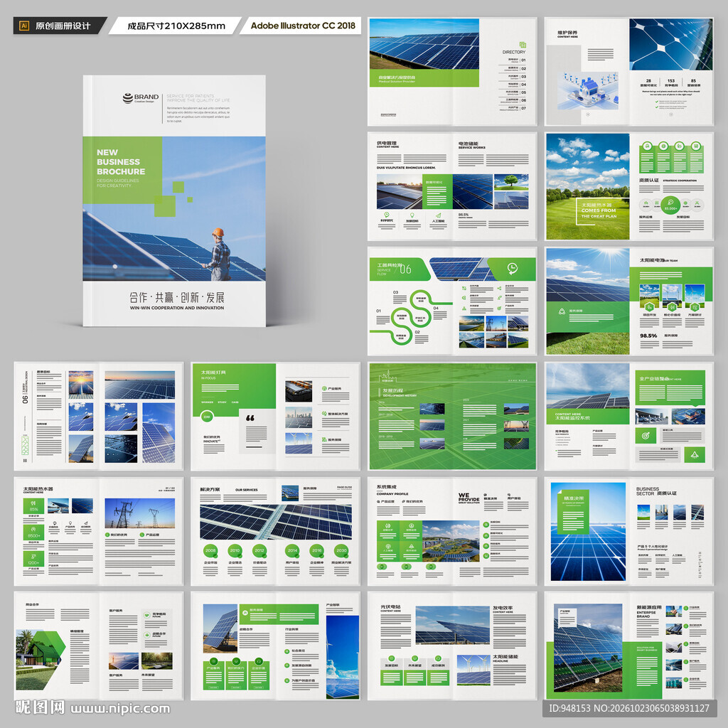
Task: Click the '合作·共赢·创新·发展' cover slogan
Action: tap(176, 297)
